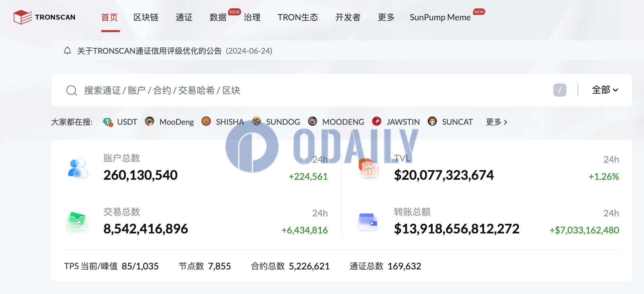Click the TVL chart icon

(x=368, y=168)
